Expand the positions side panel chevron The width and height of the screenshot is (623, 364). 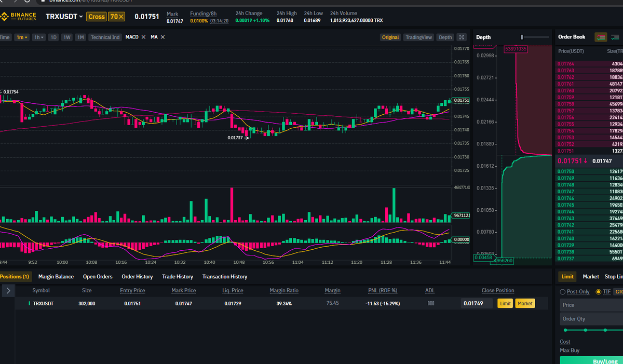point(8,291)
